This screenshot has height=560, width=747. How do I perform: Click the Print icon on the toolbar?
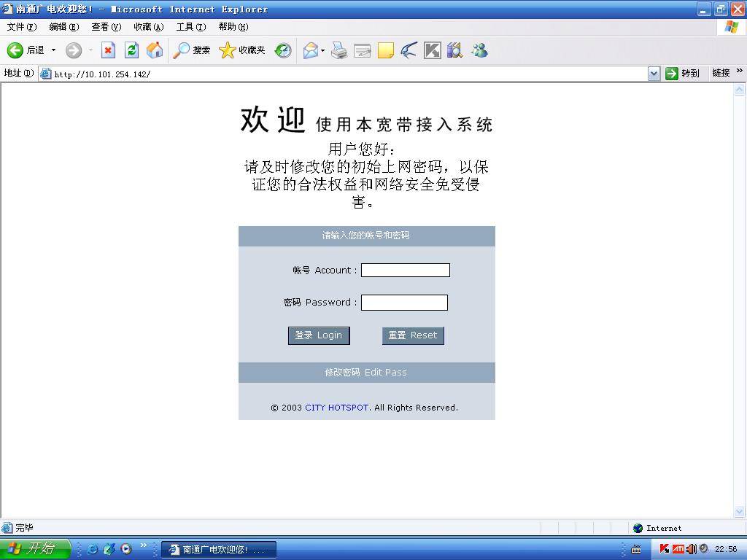[x=340, y=50]
